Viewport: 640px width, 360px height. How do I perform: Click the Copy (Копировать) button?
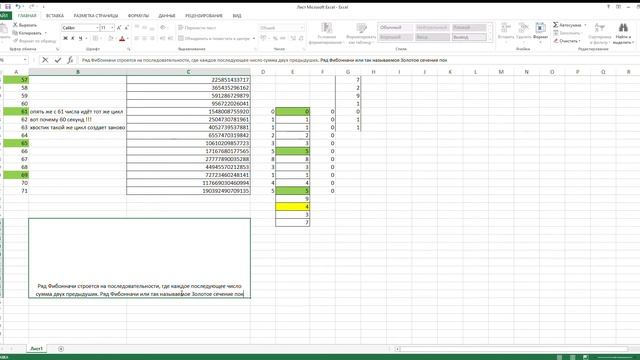(27, 33)
